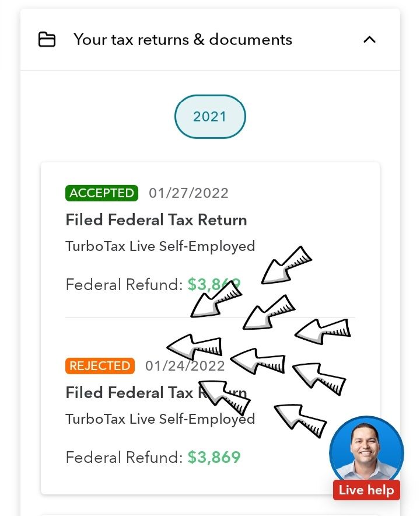Image resolution: width=420 pixels, height=516 pixels.
Task: Click the red Live help label
Action: click(x=366, y=490)
